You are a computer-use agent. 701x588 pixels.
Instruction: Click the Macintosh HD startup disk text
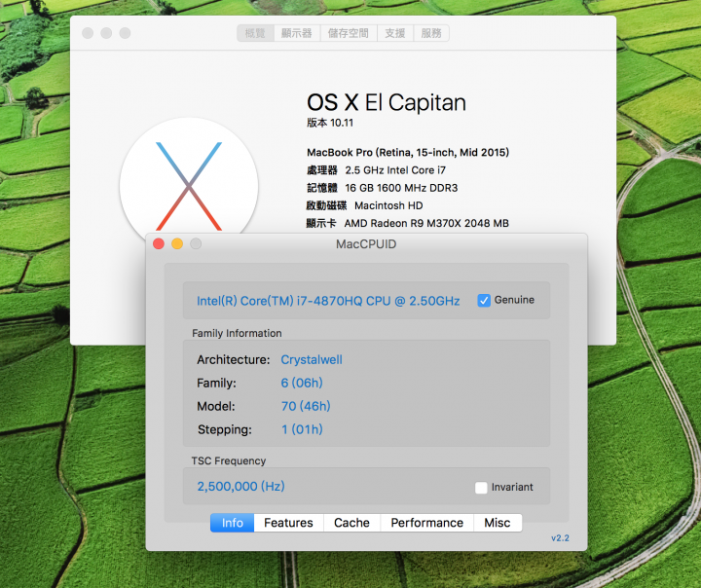click(x=388, y=205)
